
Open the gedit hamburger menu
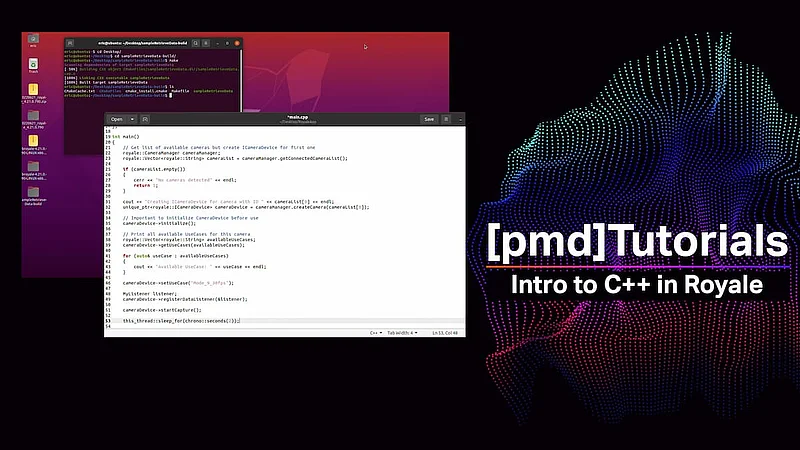pos(447,119)
